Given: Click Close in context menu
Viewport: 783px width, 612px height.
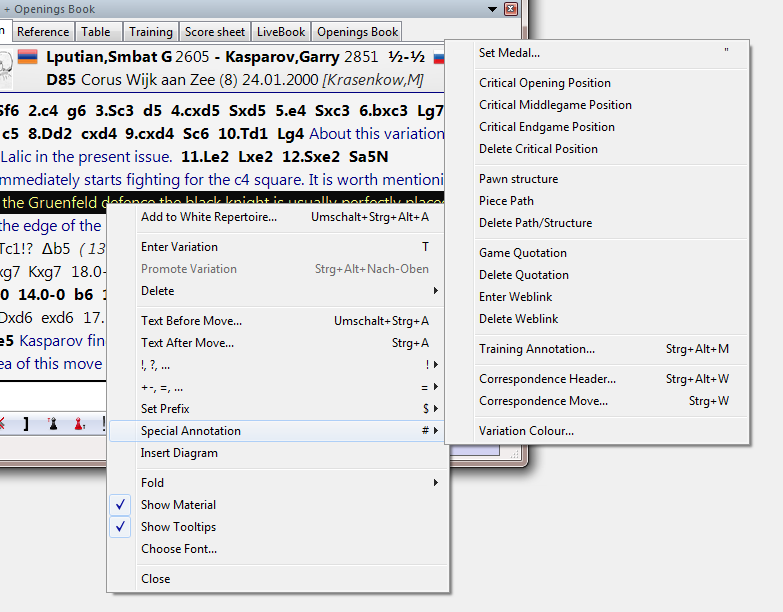Looking at the screenshot, I should coord(278,579).
